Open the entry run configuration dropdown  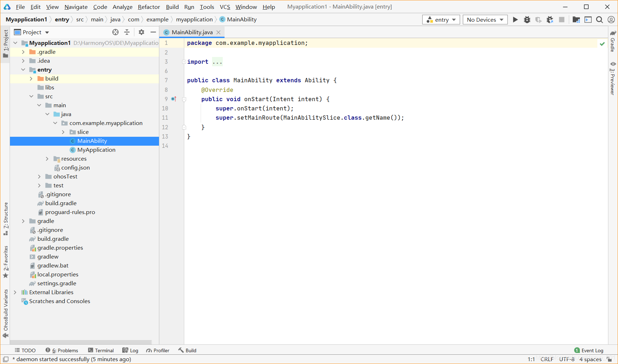click(441, 20)
